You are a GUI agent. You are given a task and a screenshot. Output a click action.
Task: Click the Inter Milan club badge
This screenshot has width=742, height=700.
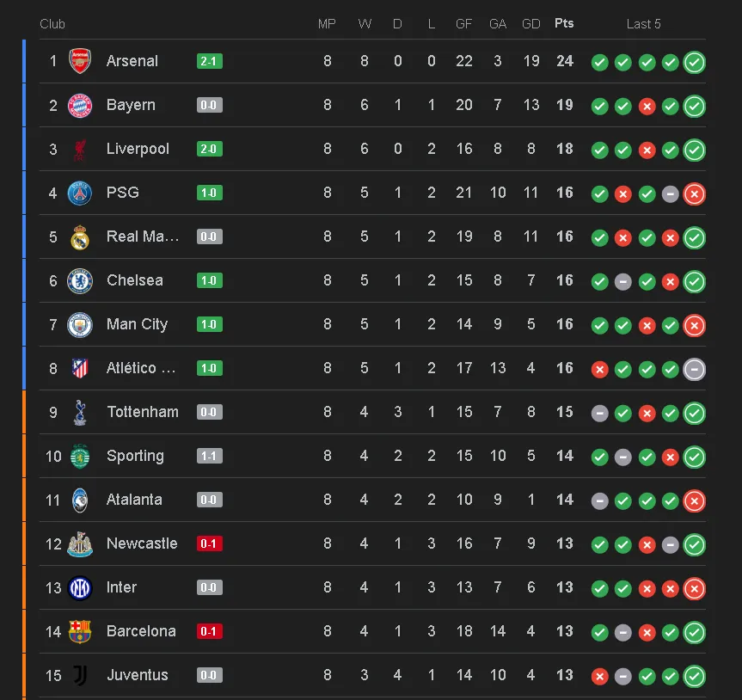[80, 586]
